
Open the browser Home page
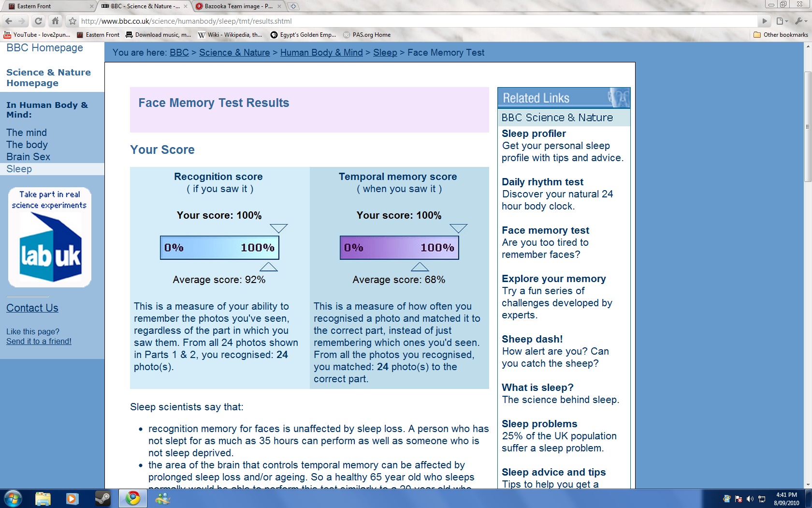pos(56,21)
